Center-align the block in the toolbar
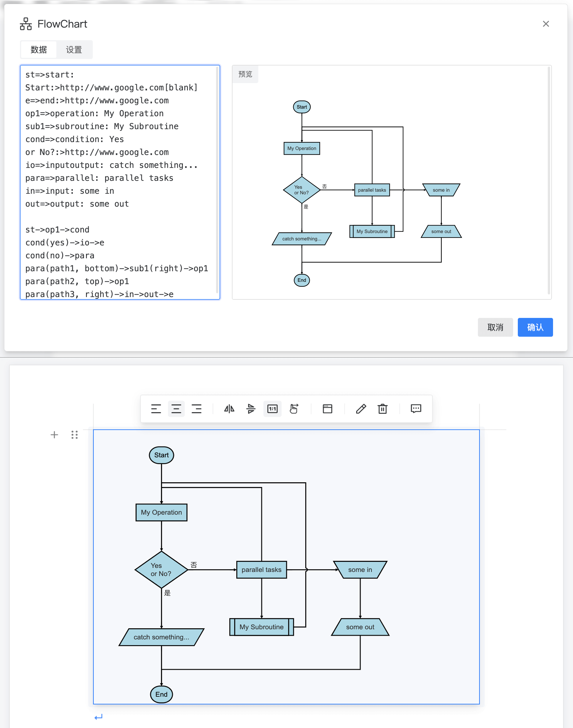573x728 pixels. pyautogui.click(x=176, y=409)
